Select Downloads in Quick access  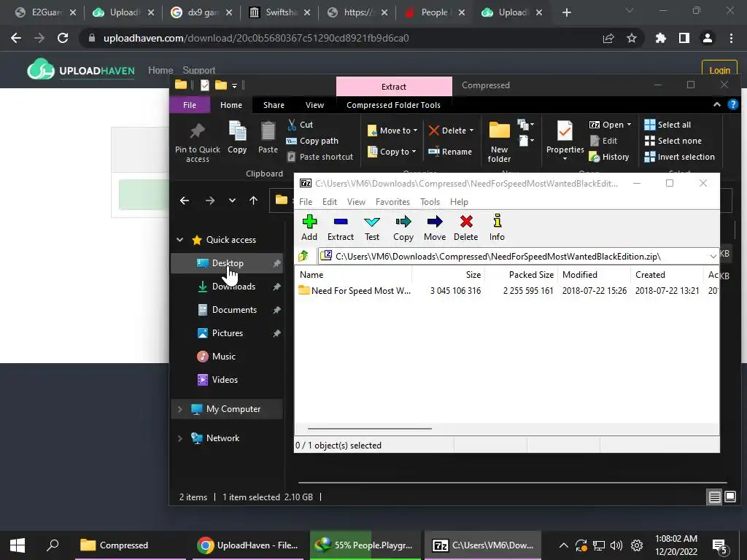pyautogui.click(x=228, y=287)
